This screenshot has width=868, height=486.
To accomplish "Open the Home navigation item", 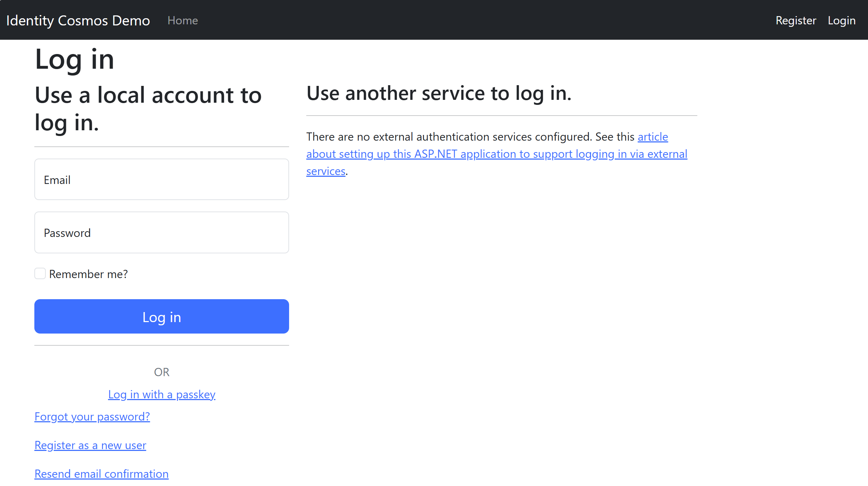I will tap(182, 20).
